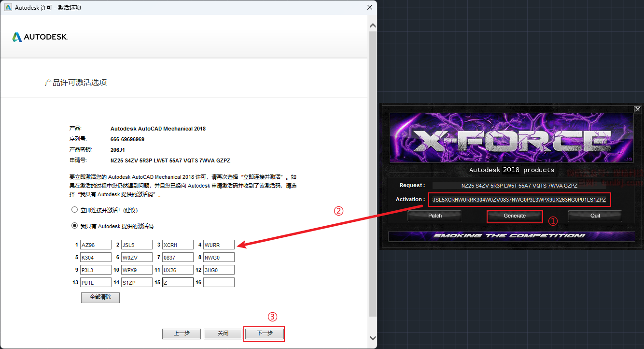Close the Autodesk license activation window

coord(369,7)
